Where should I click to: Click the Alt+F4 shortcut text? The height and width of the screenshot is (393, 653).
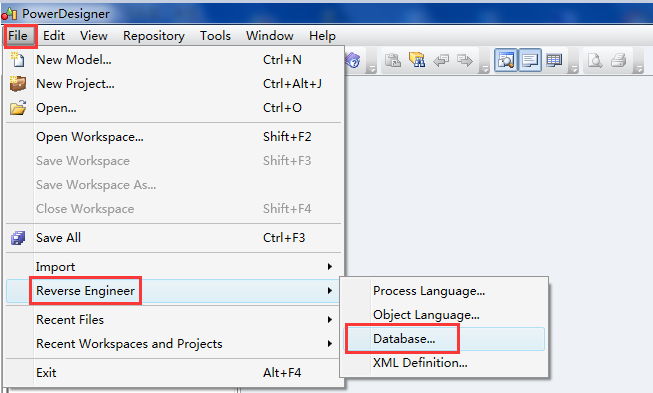[x=282, y=373]
